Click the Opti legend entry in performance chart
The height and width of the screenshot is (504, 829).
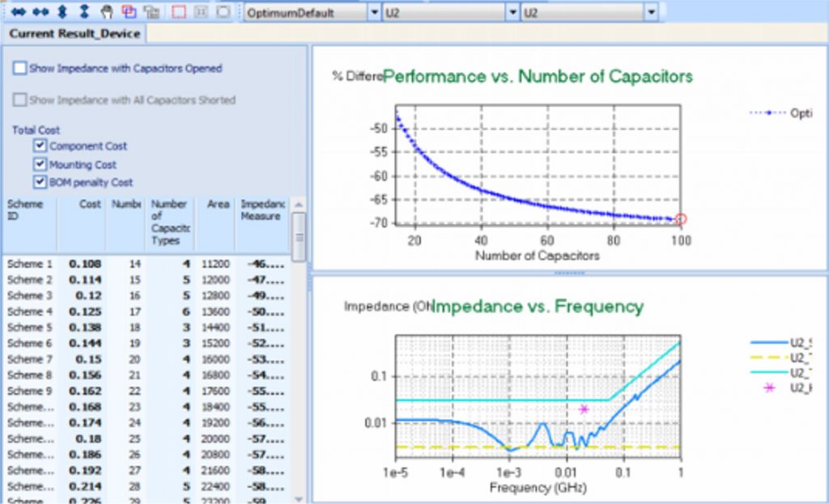pyautogui.click(x=781, y=112)
